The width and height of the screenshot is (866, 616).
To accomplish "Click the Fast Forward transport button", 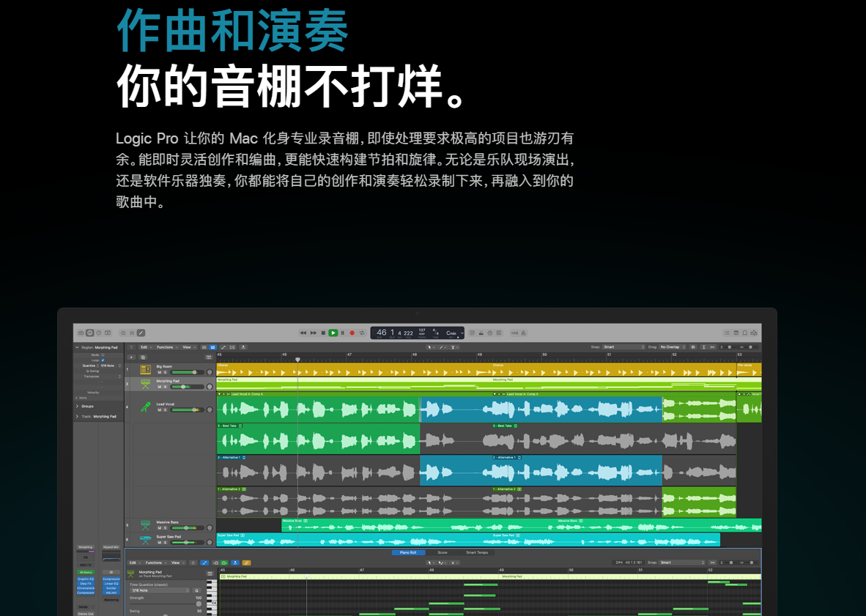I will pyautogui.click(x=313, y=333).
